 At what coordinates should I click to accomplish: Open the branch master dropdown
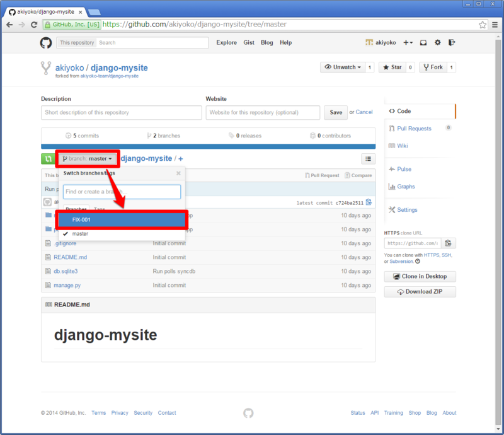[x=88, y=159]
